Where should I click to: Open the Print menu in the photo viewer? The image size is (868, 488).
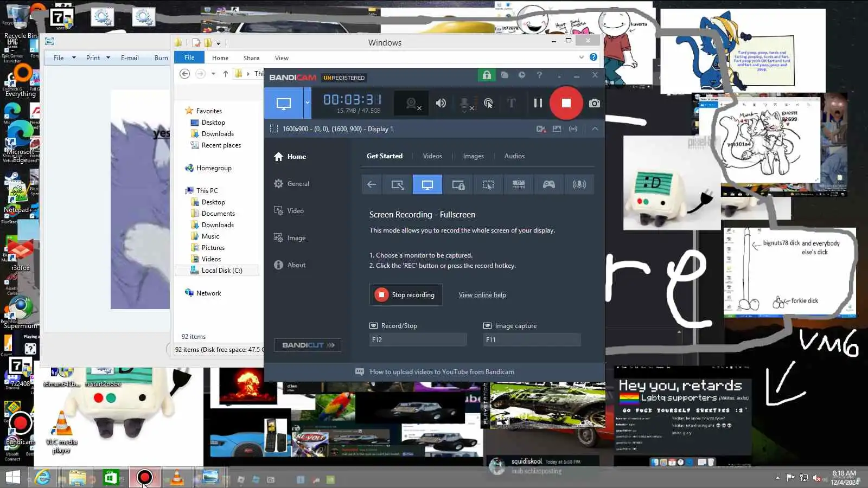98,58
